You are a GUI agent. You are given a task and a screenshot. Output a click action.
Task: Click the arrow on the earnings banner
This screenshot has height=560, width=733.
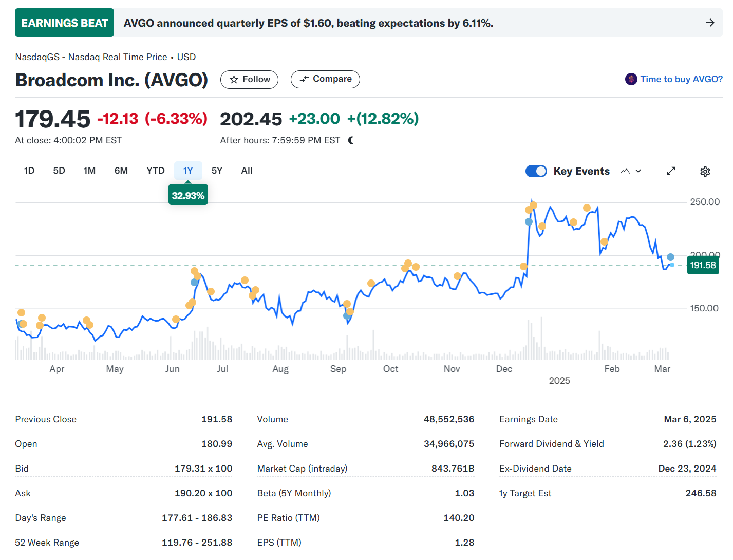710,23
